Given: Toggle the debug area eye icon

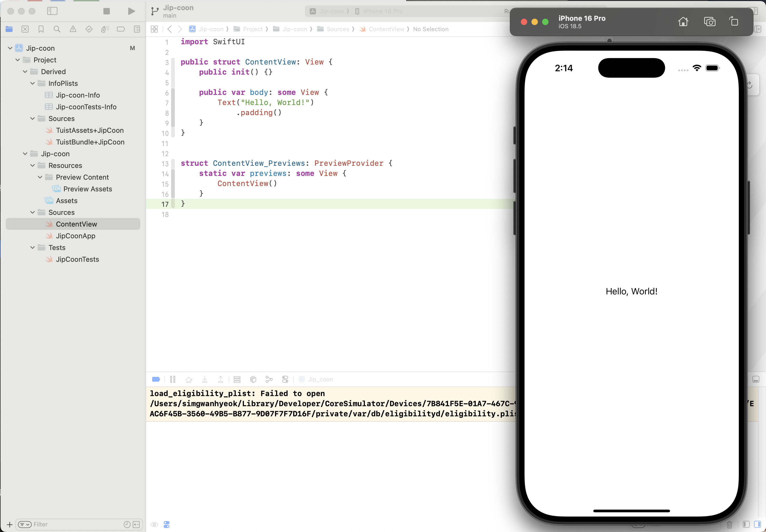Looking at the screenshot, I should 154,524.
